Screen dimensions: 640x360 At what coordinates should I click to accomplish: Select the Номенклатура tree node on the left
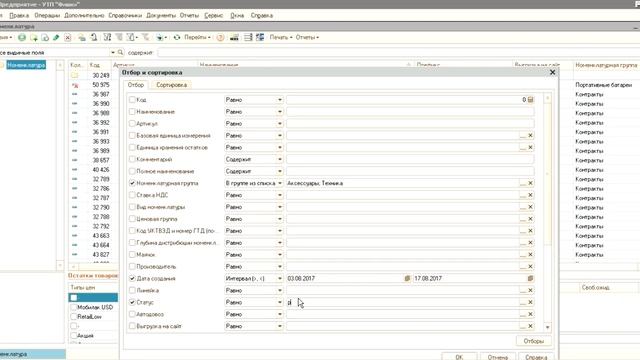26,65
